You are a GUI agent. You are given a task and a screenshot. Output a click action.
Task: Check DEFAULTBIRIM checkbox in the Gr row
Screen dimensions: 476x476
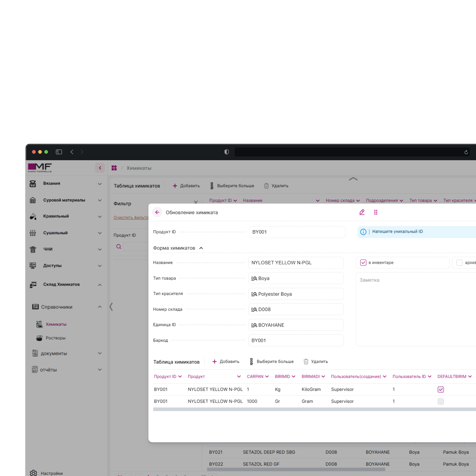(441, 401)
